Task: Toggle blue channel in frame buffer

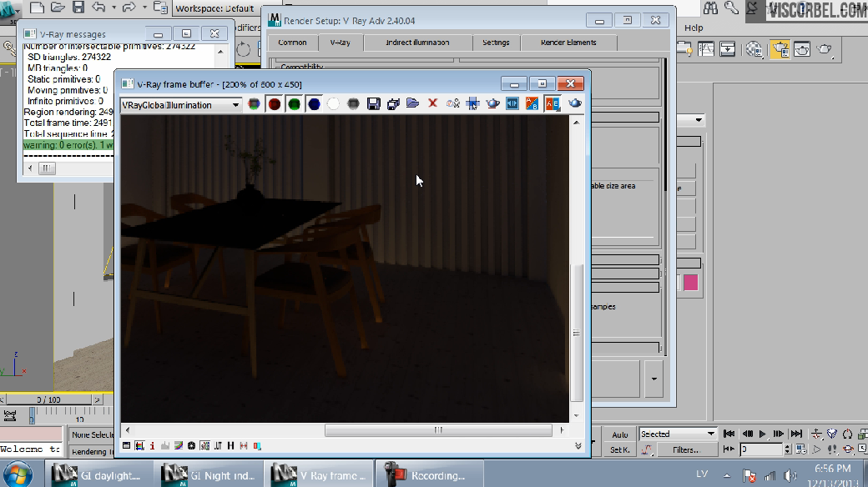Action: [314, 104]
